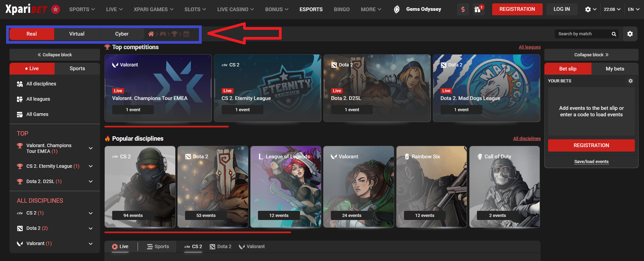Expand the Dota 2. D2SL chevron

pyautogui.click(x=90, y=181)
